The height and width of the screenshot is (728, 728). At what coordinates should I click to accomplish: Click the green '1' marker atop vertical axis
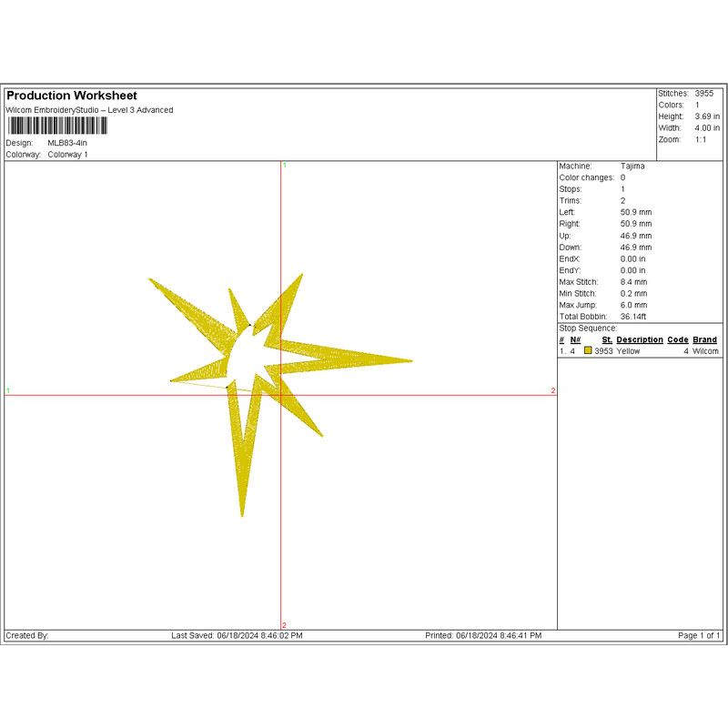pos(285,166)
